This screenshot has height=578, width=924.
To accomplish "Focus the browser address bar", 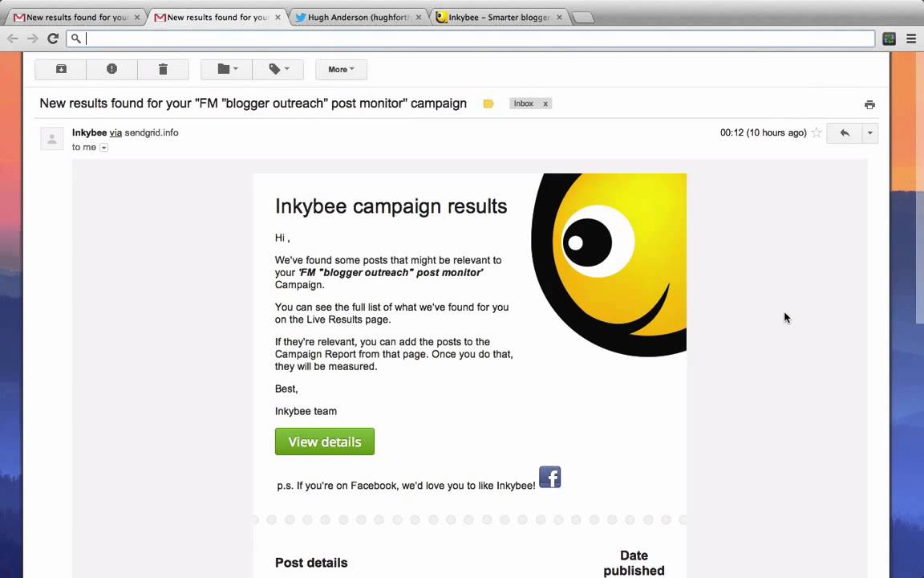I will 470,39.
